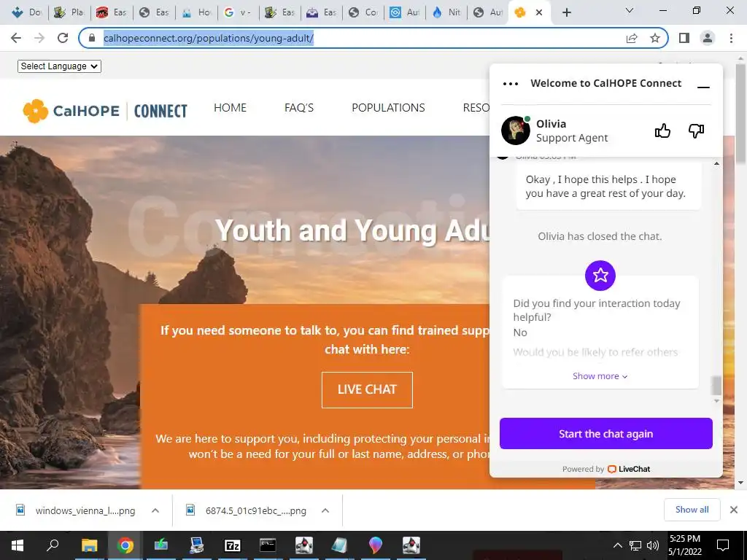The image size is (747, 560).
Task: Close the active CalHOPE tab
Action: click(539, 12)
